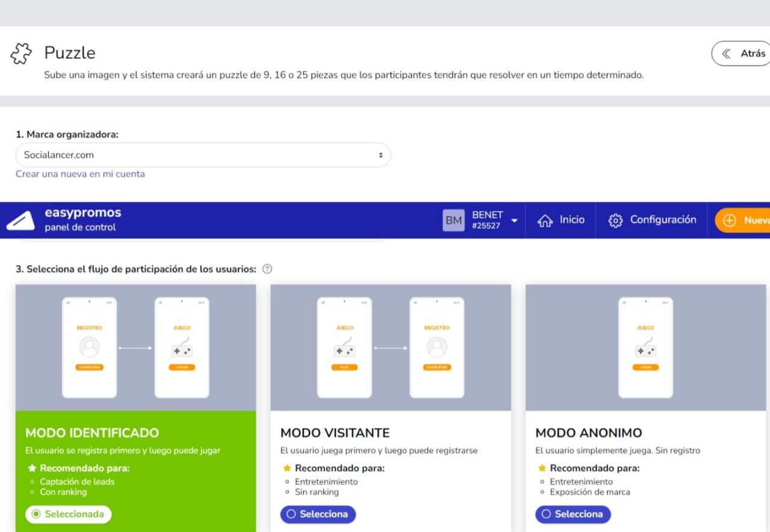Select the Modo Anonimo option
Image resolution: width=770 pixels, height=532 pixels.
[x=573, y=514]
